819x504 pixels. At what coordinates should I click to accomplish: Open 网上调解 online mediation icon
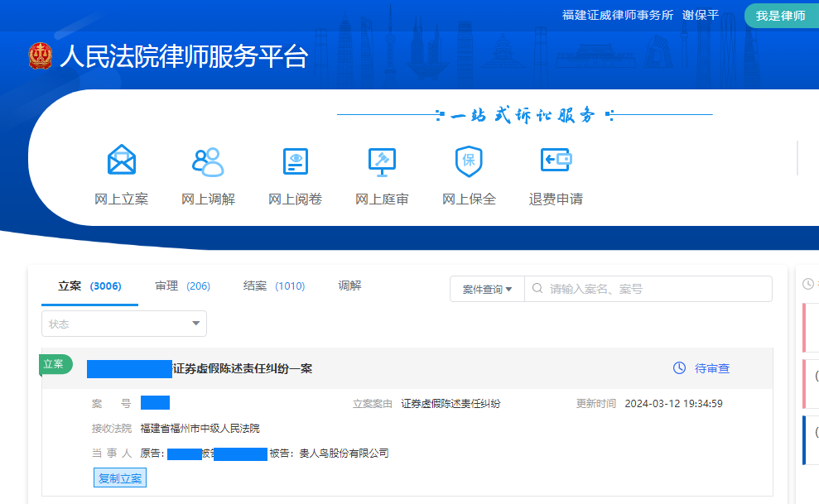(x=208, y=160)
